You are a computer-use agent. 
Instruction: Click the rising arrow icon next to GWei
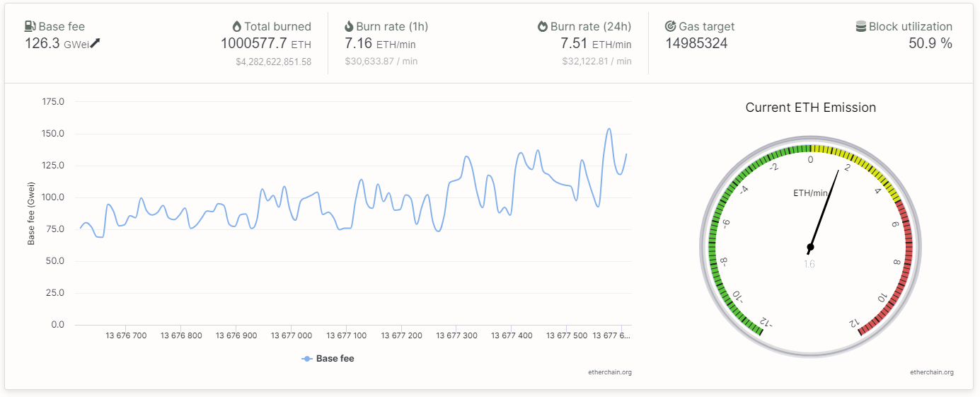(96, 43)
